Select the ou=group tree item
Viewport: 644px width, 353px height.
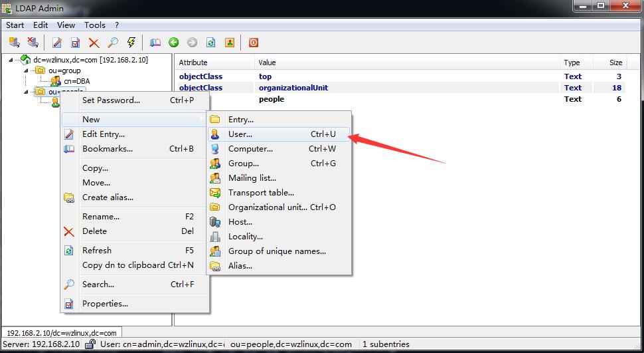[x=64, y=70]
